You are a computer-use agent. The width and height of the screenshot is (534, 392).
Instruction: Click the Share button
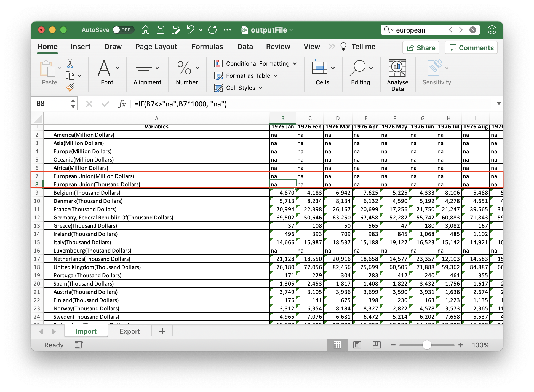(x=421, y=48)
